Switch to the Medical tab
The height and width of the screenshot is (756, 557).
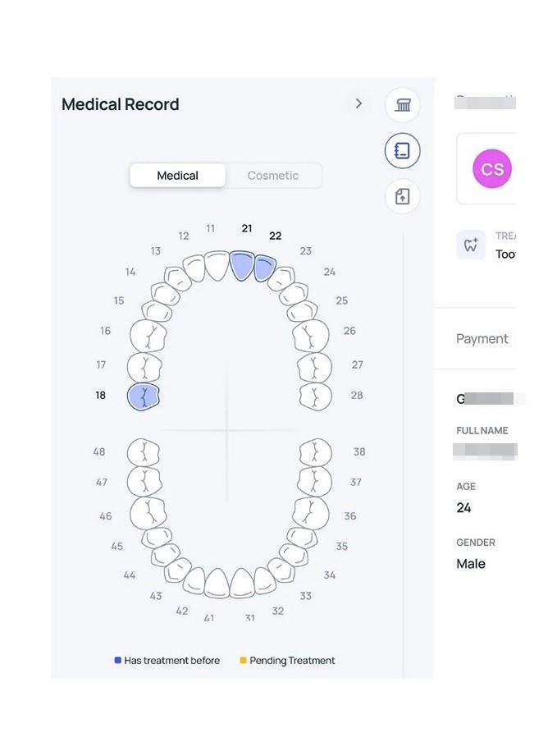click(177, 176)
